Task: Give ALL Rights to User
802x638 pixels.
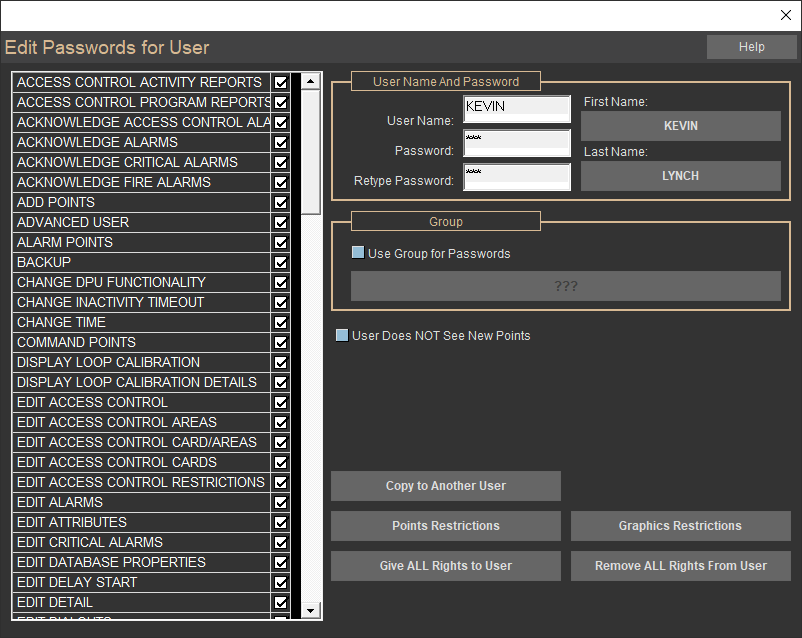Action: 445,566
